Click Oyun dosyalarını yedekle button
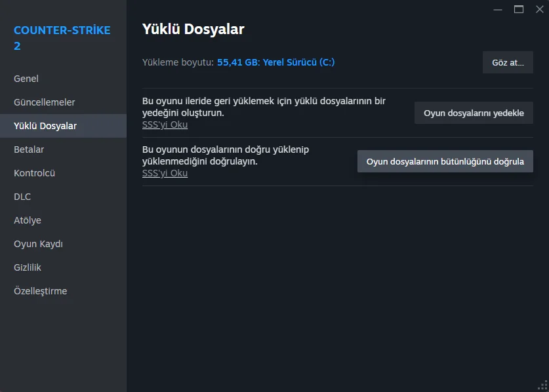Image resolution: width=549 pixels, height=392 pixels. pos(474,113)
